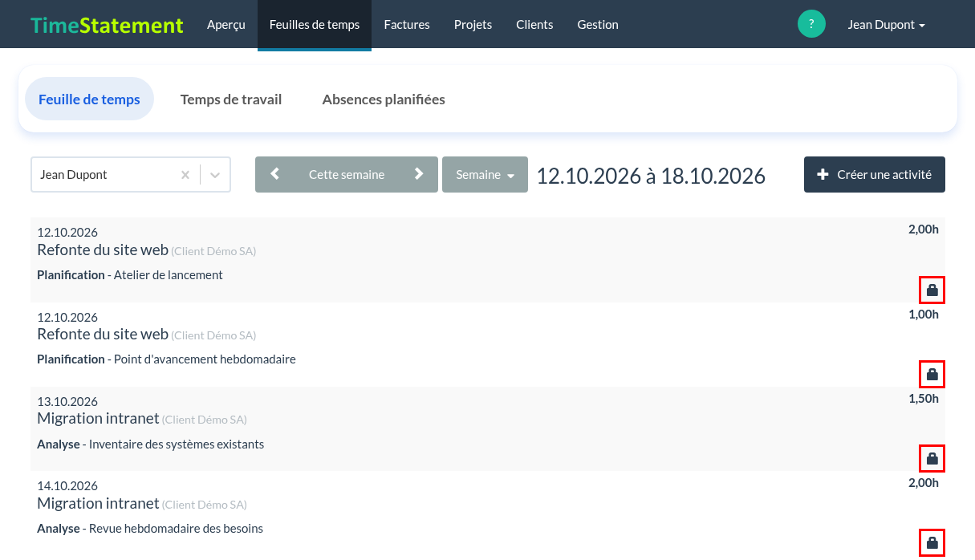Open the Aperçu menu
Image resolution: width=975 pixels, height=560 pixels.
[226, 24]
